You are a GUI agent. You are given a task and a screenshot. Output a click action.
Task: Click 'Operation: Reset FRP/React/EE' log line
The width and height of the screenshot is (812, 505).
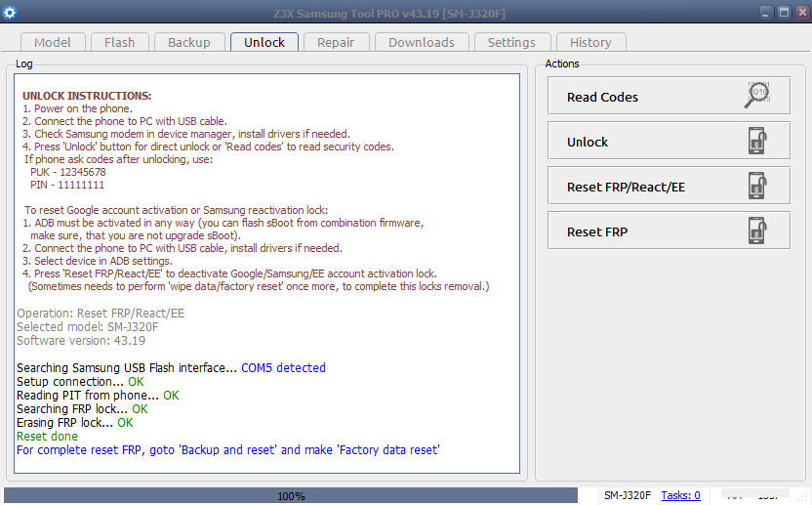tap(101, 314)
